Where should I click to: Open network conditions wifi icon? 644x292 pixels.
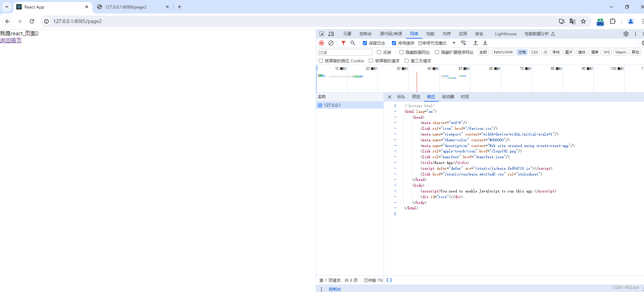(x=463, y=43)
